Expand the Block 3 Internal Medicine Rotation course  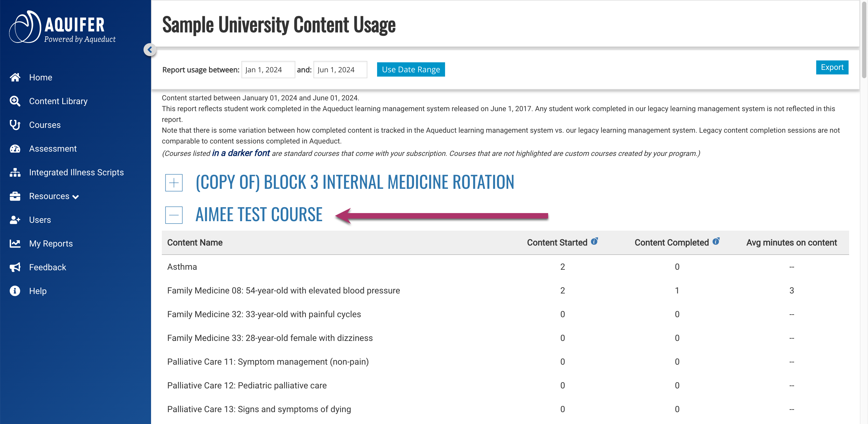tap(174, 183)
